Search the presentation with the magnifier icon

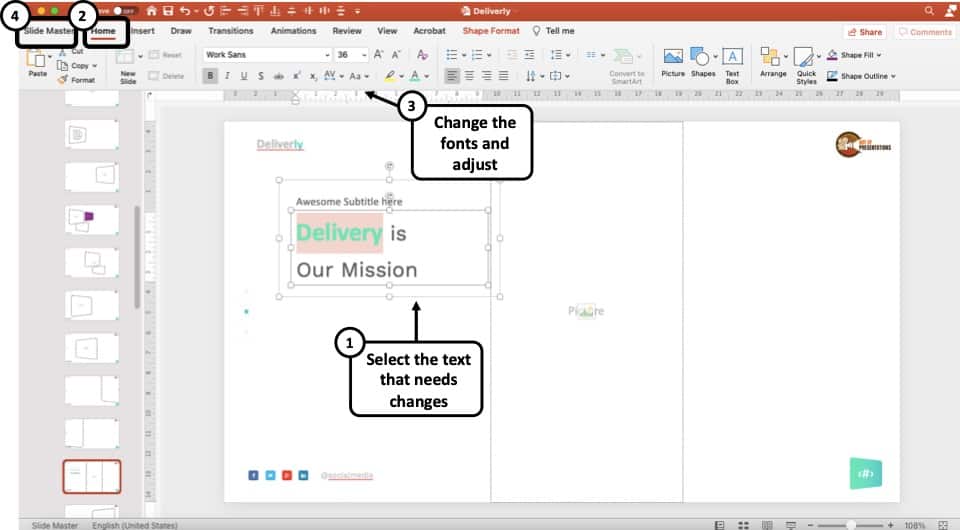coord(929,10)
